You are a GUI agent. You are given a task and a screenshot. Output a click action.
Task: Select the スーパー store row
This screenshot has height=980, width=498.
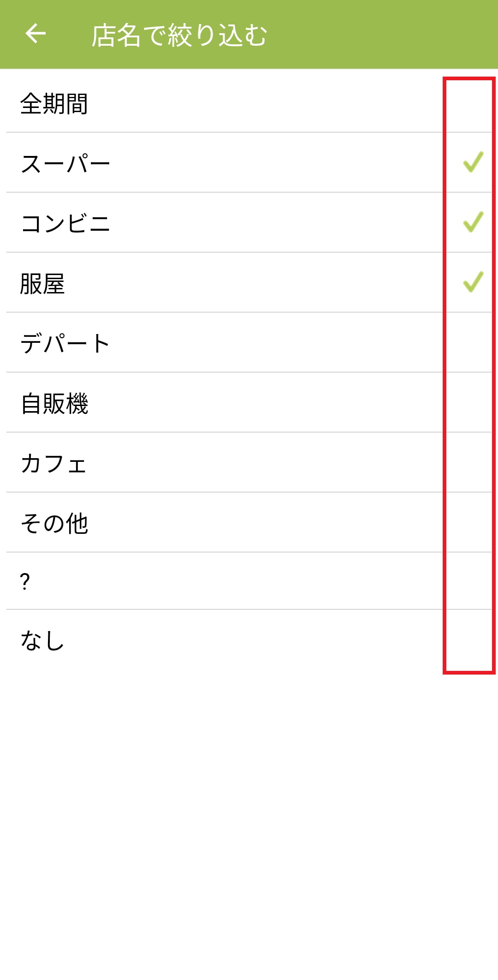65,164
